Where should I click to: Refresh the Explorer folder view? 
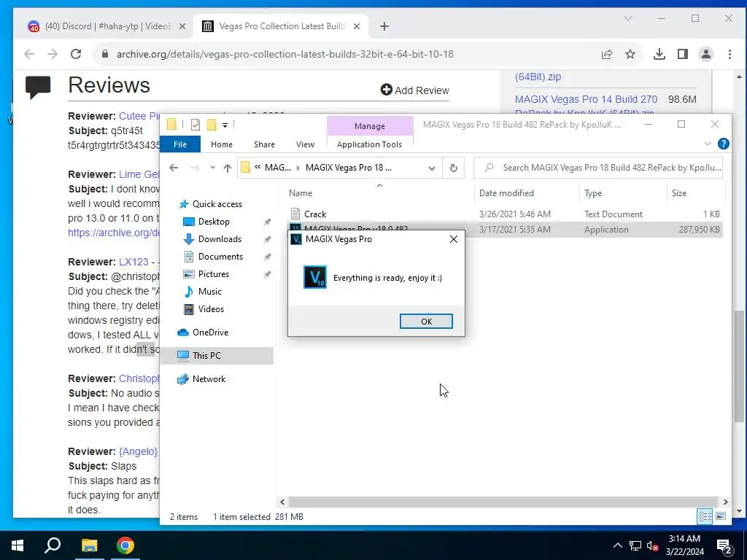coord(454,168)
